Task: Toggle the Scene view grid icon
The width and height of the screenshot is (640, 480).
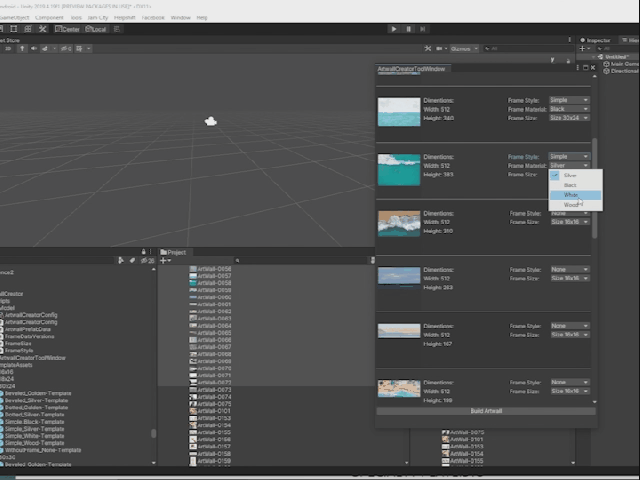Action: click(x=79, y=49)
